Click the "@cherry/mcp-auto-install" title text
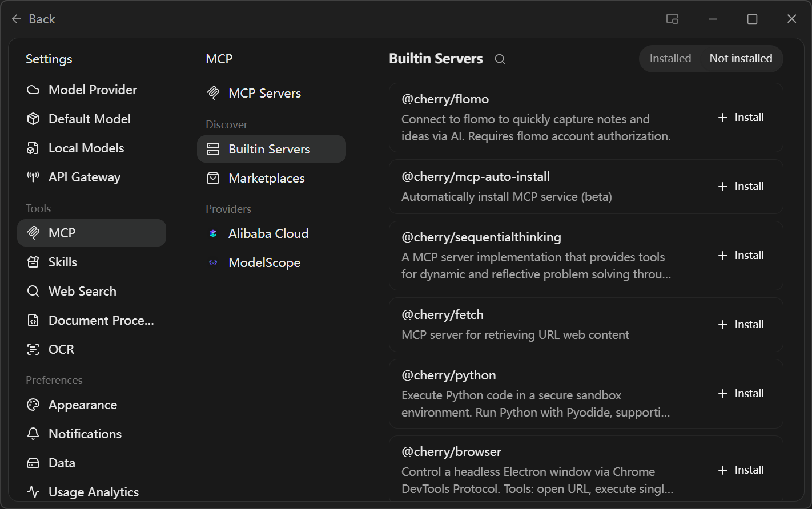This screenshot has width=812, height=509. [476, 176]
